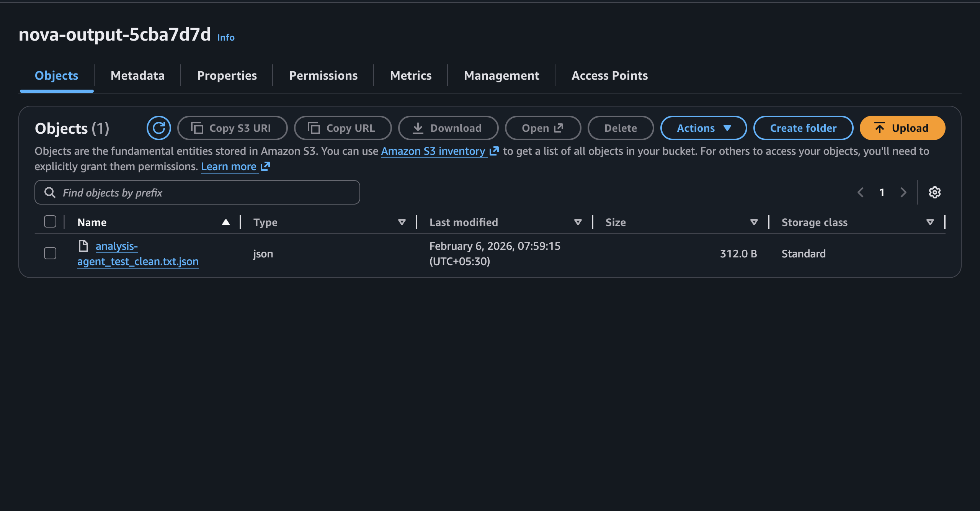This screenshot has width=980, height=511.
Task: Select all objects header checkbox
Action: click(50, 222)
